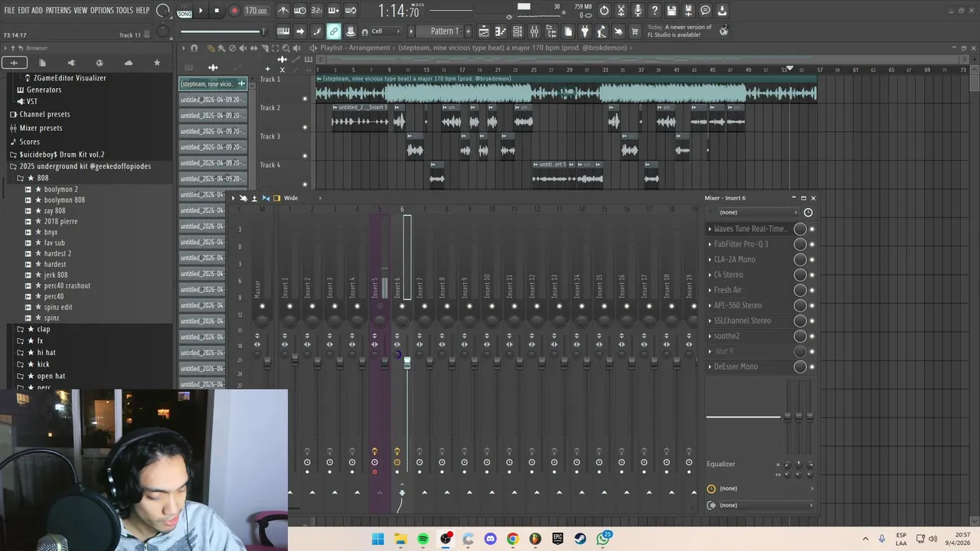
Task: Mute Track 3 in the playlist
Action: pyautogui.click(x=305, y=156)
